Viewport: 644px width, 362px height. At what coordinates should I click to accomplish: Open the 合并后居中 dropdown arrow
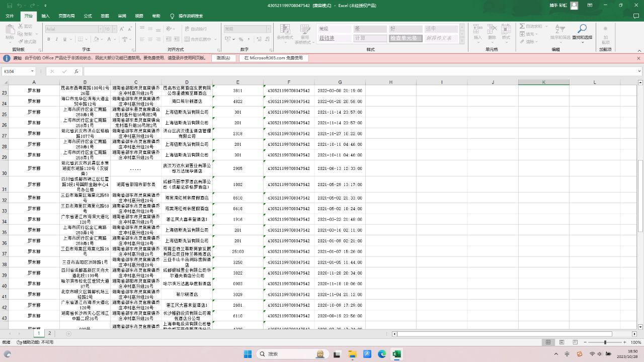tap(215, 39)
